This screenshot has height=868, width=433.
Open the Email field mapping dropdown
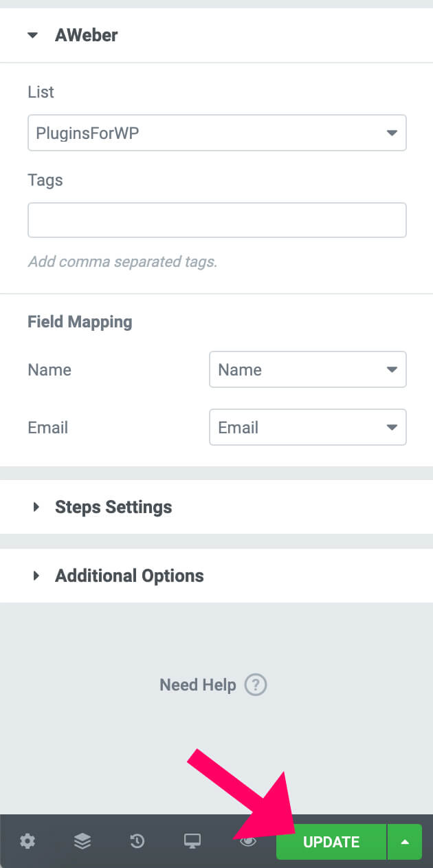tap(307, 427)
